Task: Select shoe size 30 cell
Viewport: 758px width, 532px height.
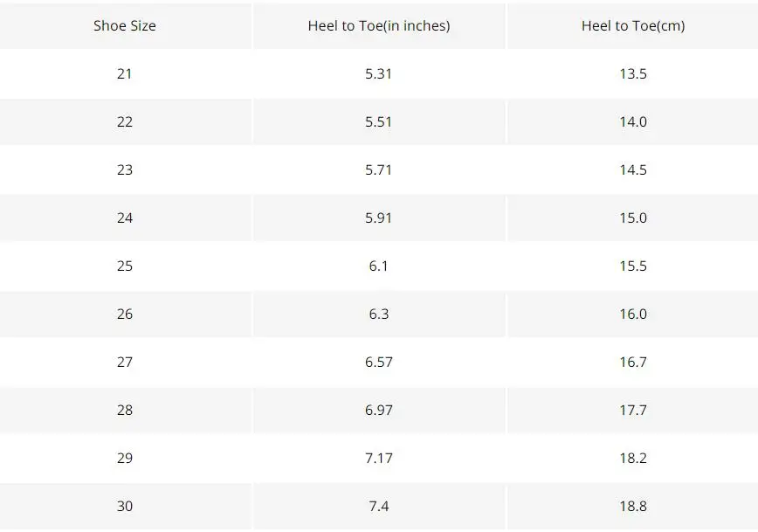Action: 125,506
